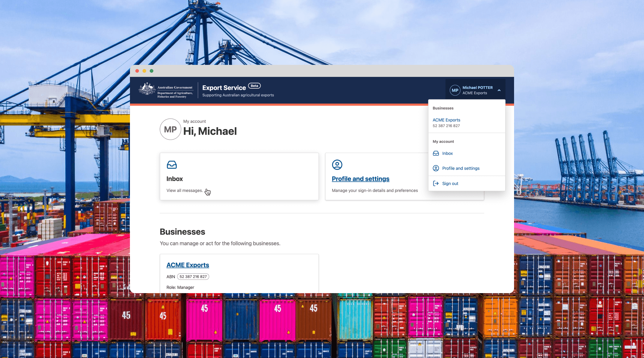Choose Sign out from menu

point(450,184)
